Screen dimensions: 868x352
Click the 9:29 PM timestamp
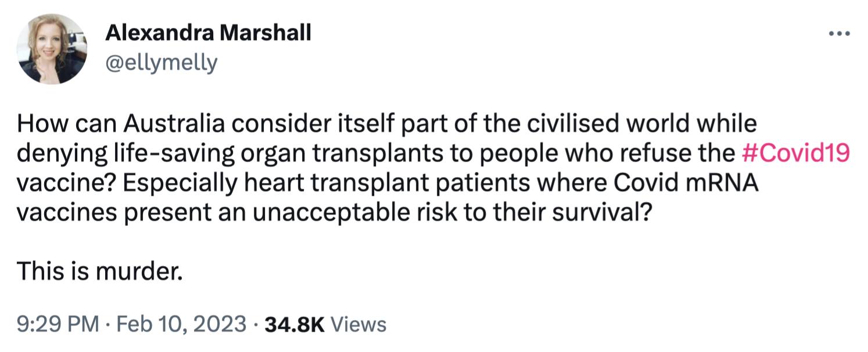point(58,324)
